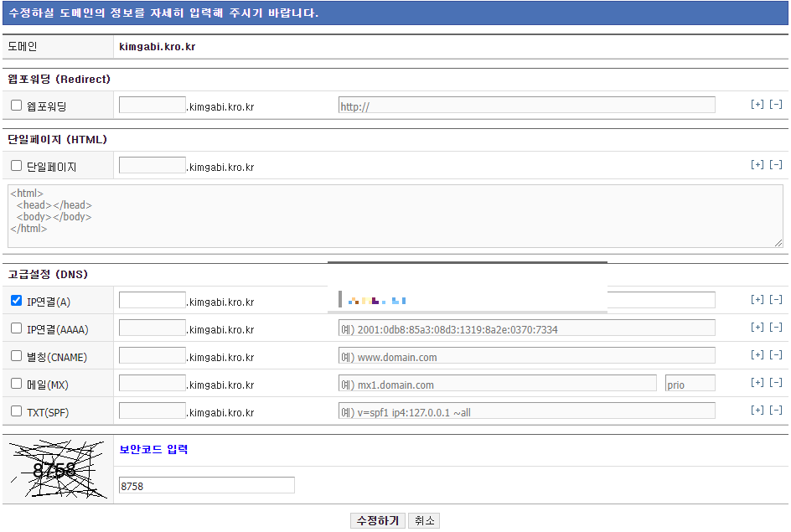Focus the 웹포워딩 subdomain field

[153, 105]
